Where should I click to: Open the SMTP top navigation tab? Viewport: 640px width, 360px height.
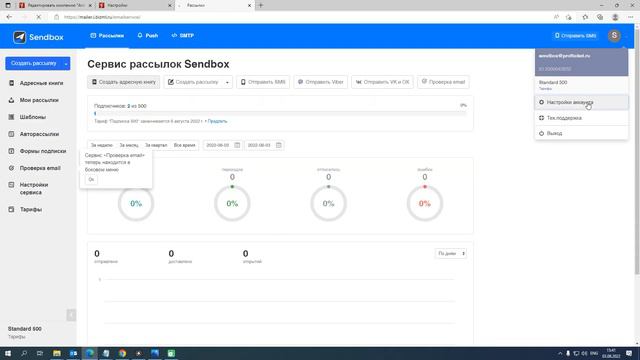click(x=182, y=36)
